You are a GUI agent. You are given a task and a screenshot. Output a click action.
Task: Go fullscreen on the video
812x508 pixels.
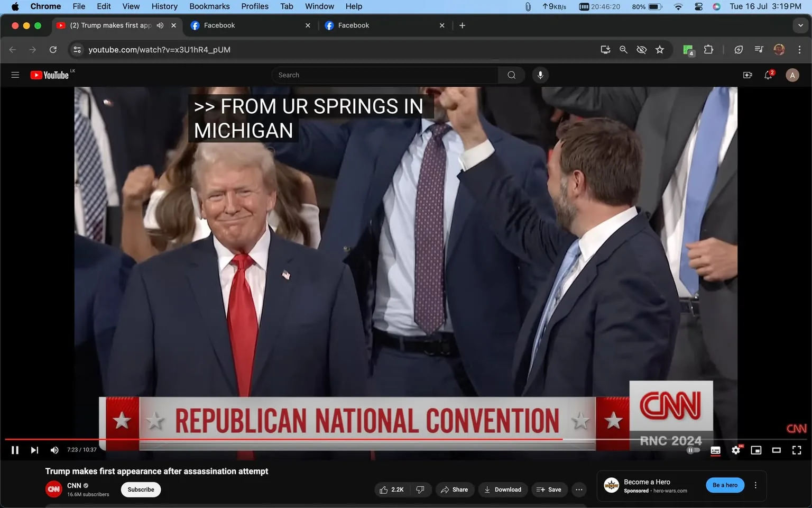796,450
